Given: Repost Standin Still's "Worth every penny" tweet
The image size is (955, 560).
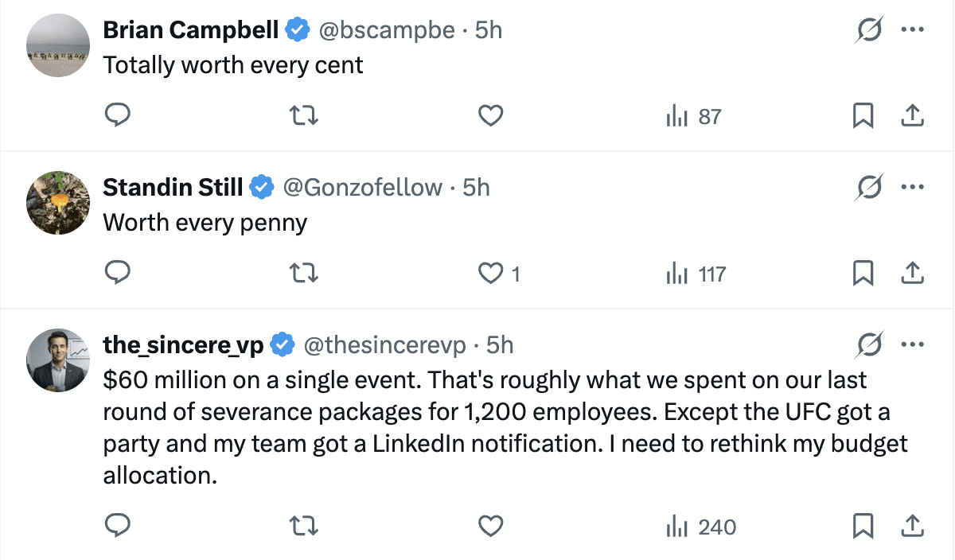Looking at the screenshot, I should 303,274.
